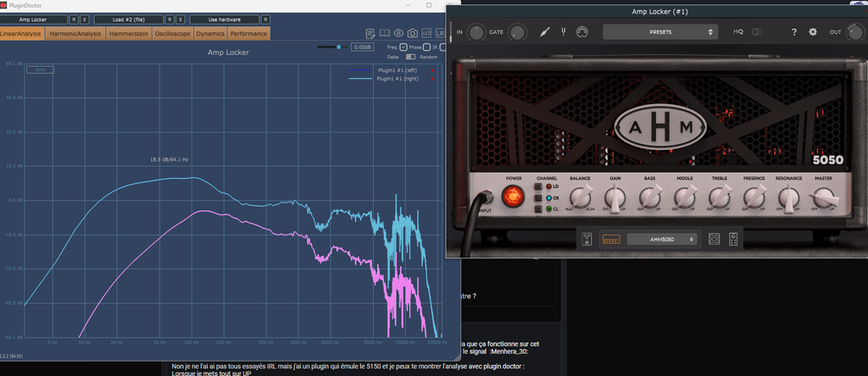Toggle the amp POWER light button

pos(512,196)
